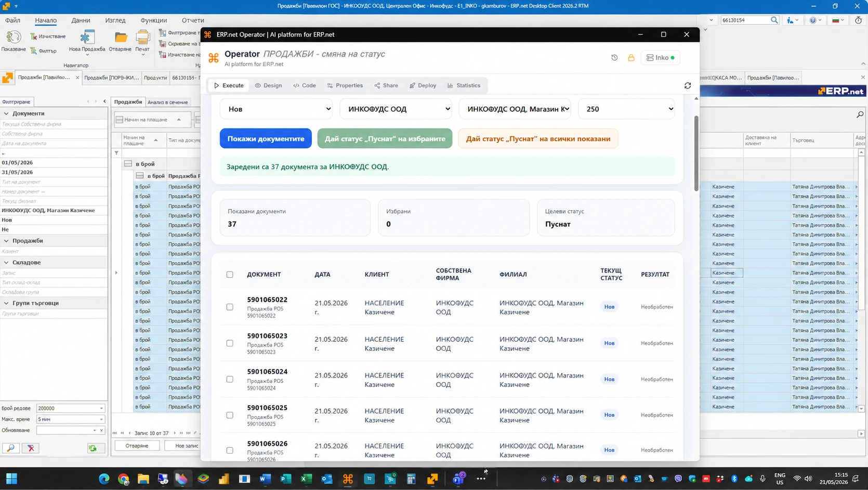Open the row limit dropdown showing 250
The height and width of the screenshot is (490, 868).
(627, 109)
